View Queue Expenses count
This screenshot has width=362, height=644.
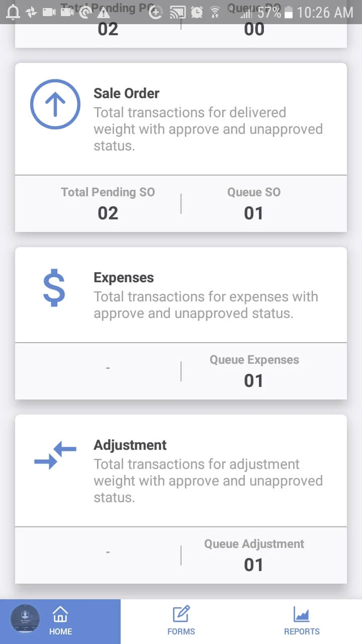tap(254, 380)
